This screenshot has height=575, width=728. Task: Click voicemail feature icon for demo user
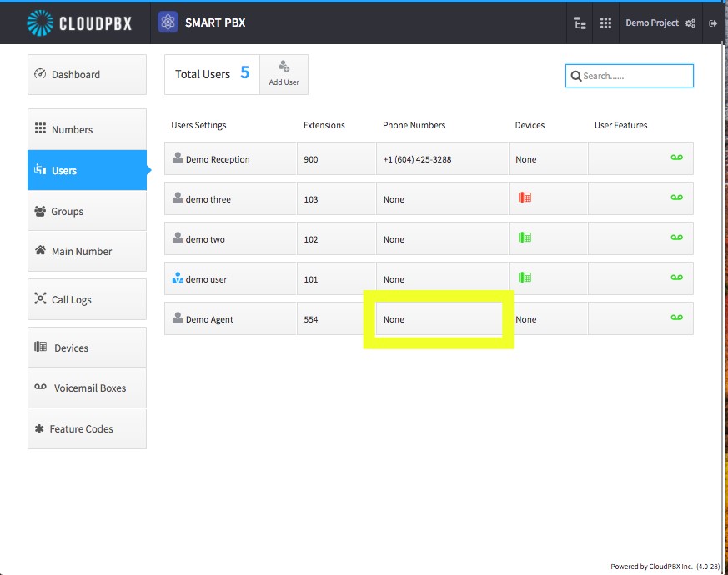[x=676, y=277]
